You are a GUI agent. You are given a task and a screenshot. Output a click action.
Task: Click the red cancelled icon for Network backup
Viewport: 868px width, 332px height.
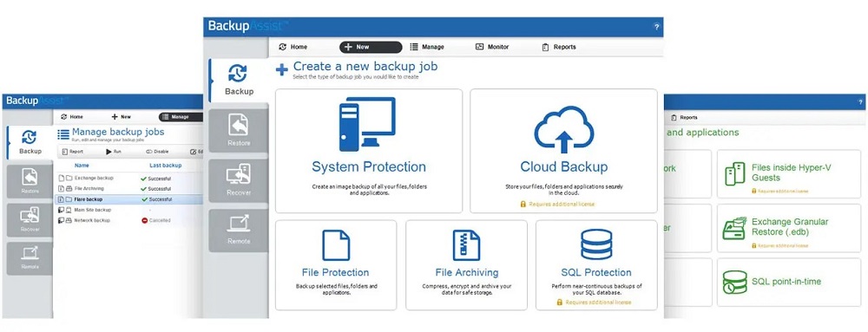[144, 220]
